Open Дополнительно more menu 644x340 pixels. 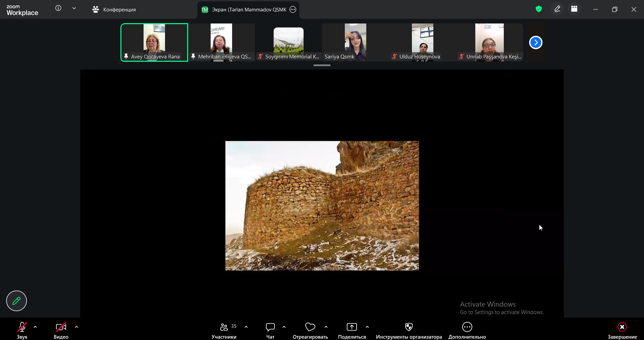[467, 330]
